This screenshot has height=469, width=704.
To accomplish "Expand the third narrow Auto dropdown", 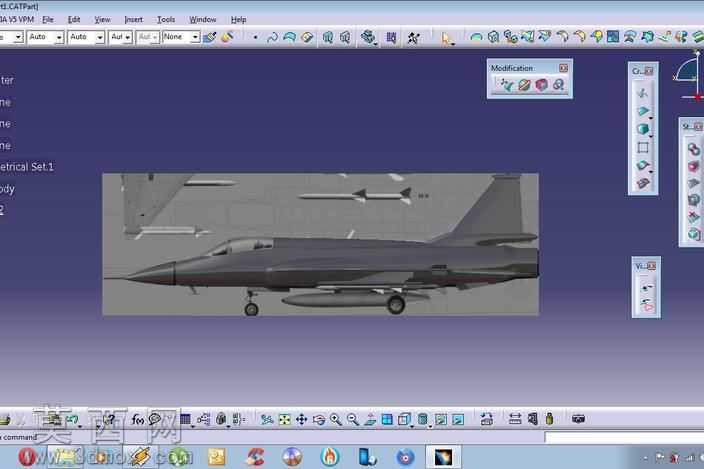I will click(128, 37).
